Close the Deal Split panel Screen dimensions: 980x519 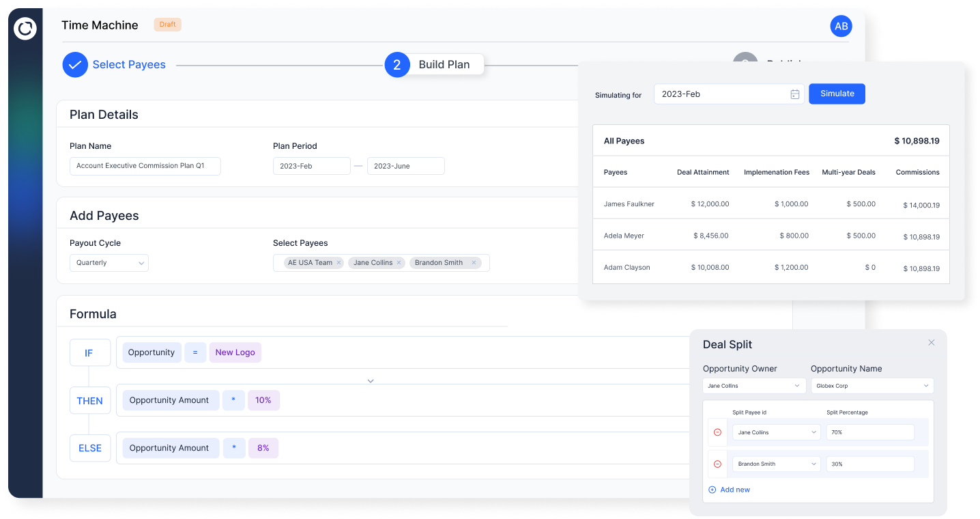click(x=931, y=342)
